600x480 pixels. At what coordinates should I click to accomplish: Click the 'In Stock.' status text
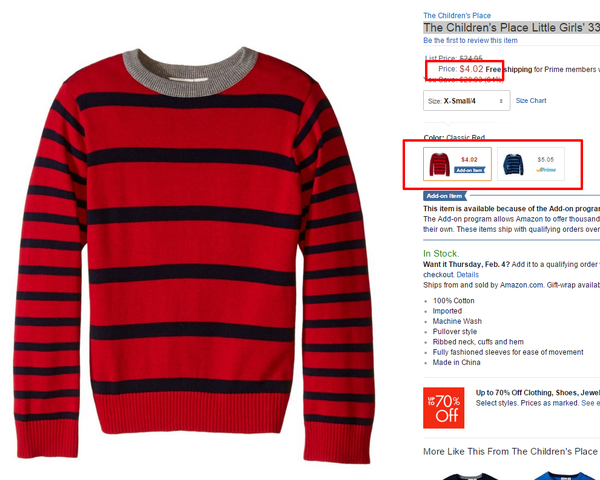click(441, 254)
